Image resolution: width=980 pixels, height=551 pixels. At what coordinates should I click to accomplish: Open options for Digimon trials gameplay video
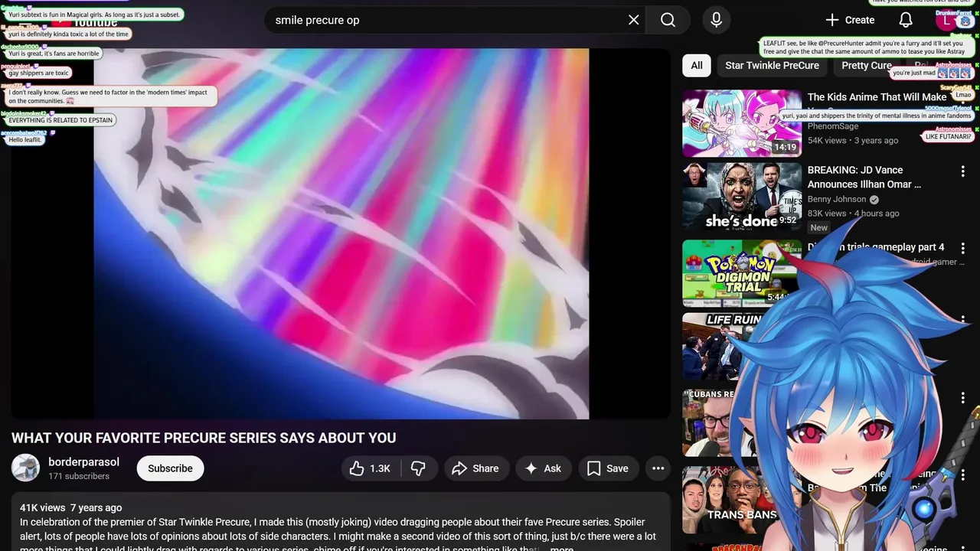click(x=963, y=249)
